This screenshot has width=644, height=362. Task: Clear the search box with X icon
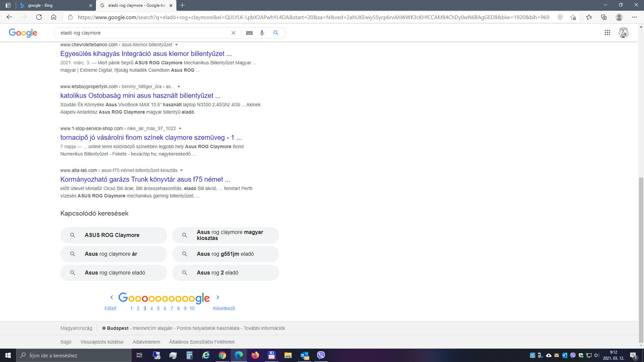233,33
